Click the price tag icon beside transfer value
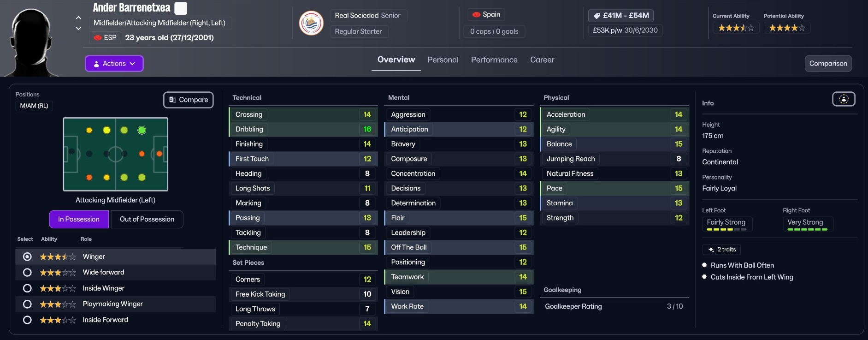Screen dimensions: 868x340 pos(596,16)
